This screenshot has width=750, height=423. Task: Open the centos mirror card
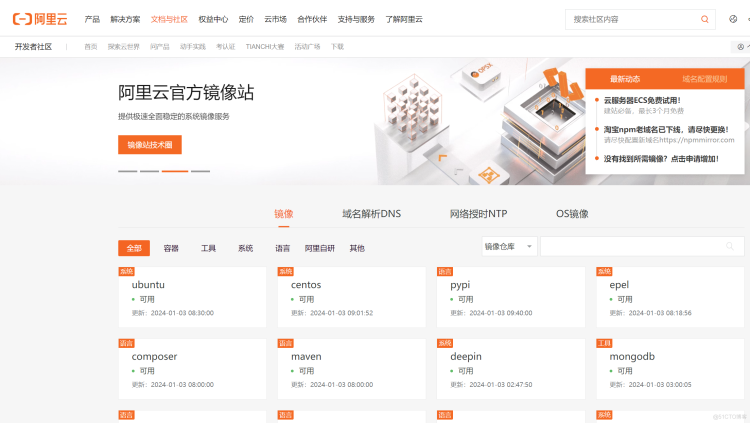click(x=352, y=297)
